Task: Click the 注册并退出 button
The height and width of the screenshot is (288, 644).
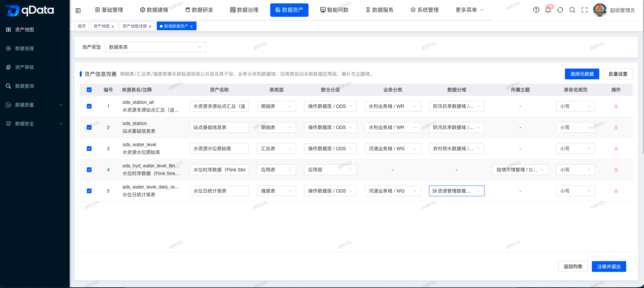Action: point(609,266)
